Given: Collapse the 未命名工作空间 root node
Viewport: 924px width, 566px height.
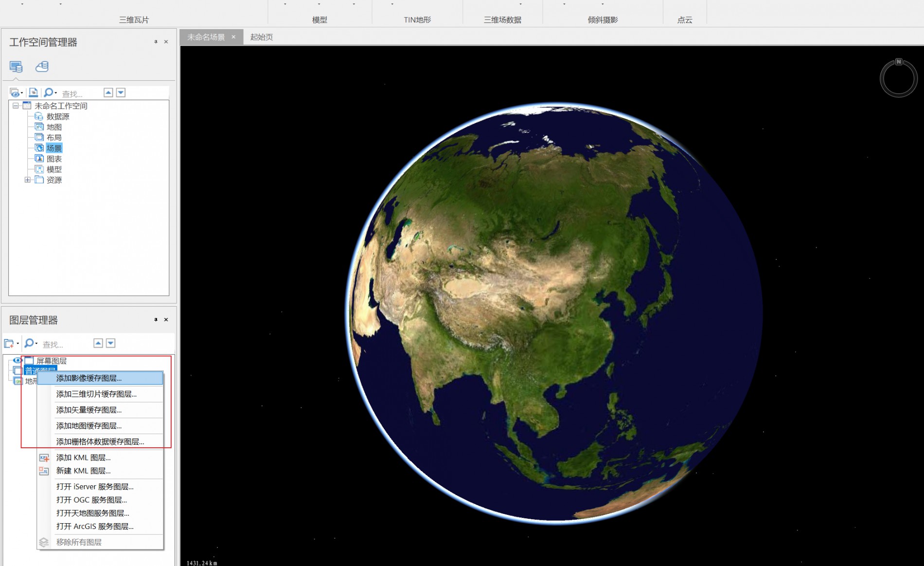Looking at the screenshot, I should (x=16, y=106).
